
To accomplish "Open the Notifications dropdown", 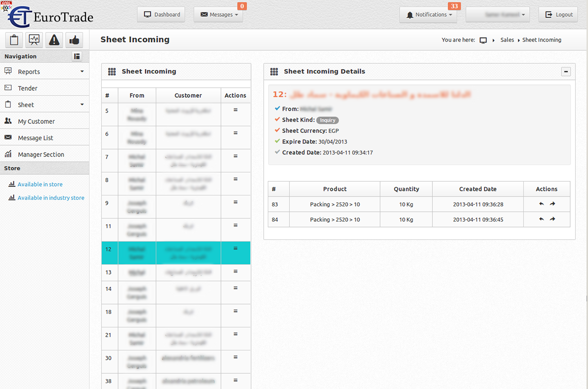I will tap(428, 15).
